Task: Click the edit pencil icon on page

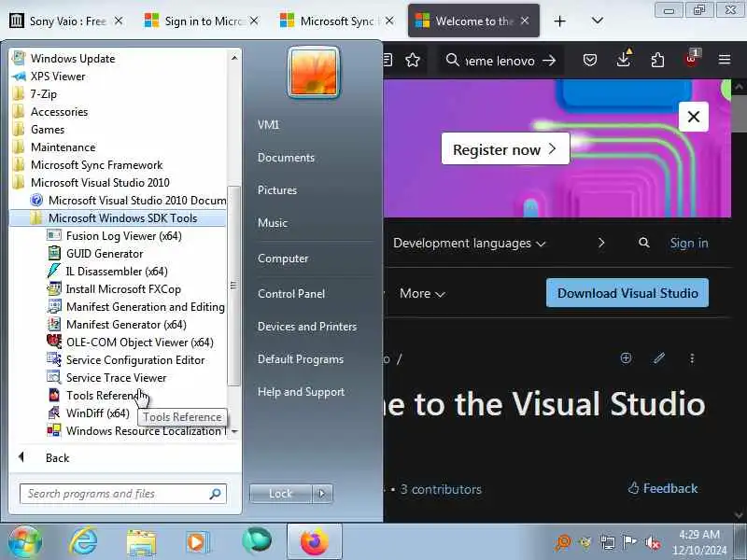Action: [659, 358]
